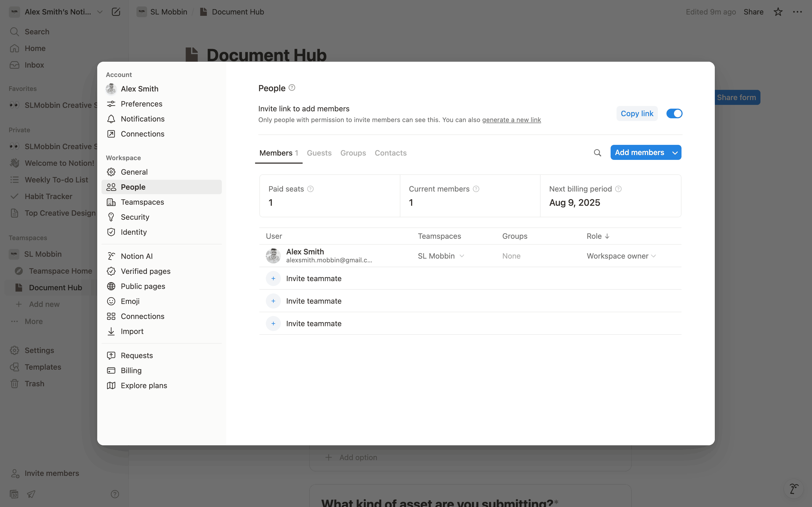Open the Notion AI assistant face icon

(793, 489)
